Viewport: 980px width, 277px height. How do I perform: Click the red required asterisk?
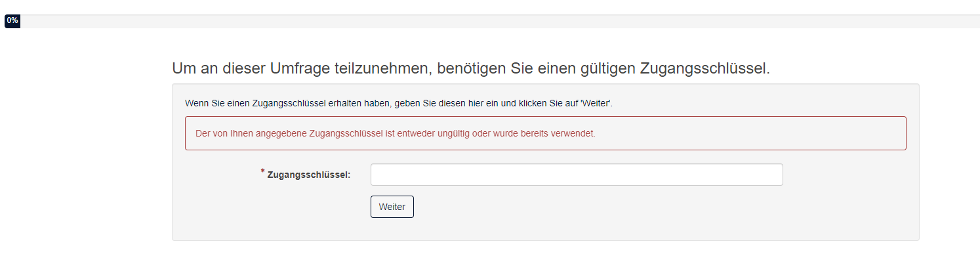pyautogui.click(x=263, y=172)
